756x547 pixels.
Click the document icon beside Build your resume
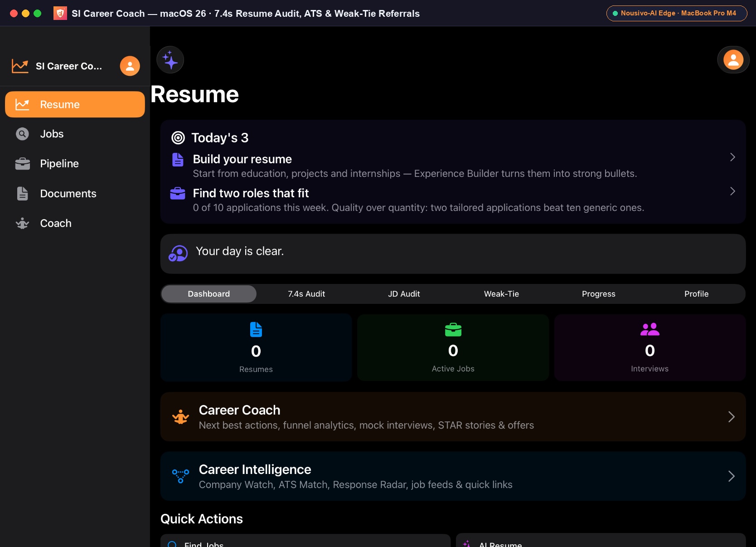(x=178, y=160)
